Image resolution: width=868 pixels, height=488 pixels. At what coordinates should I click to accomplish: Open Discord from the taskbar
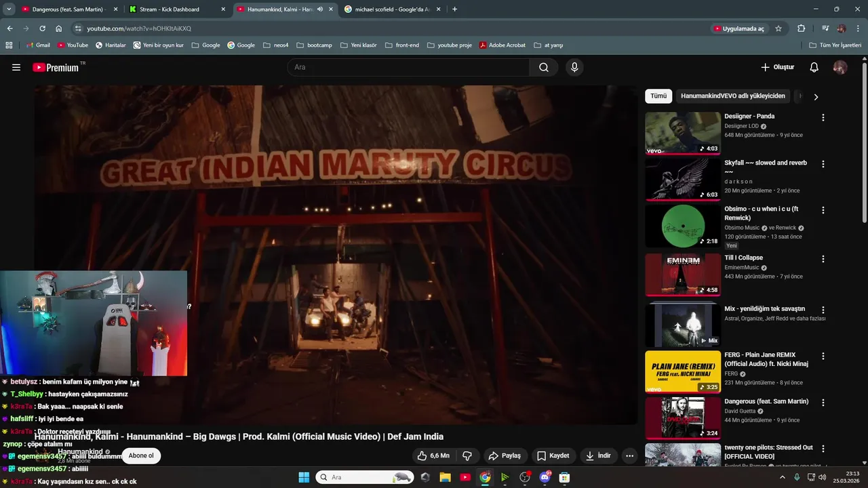(x=545, y=477)
